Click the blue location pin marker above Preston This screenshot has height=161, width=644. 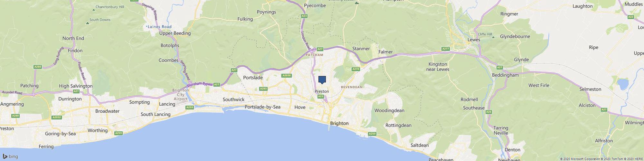click(322, 80)
